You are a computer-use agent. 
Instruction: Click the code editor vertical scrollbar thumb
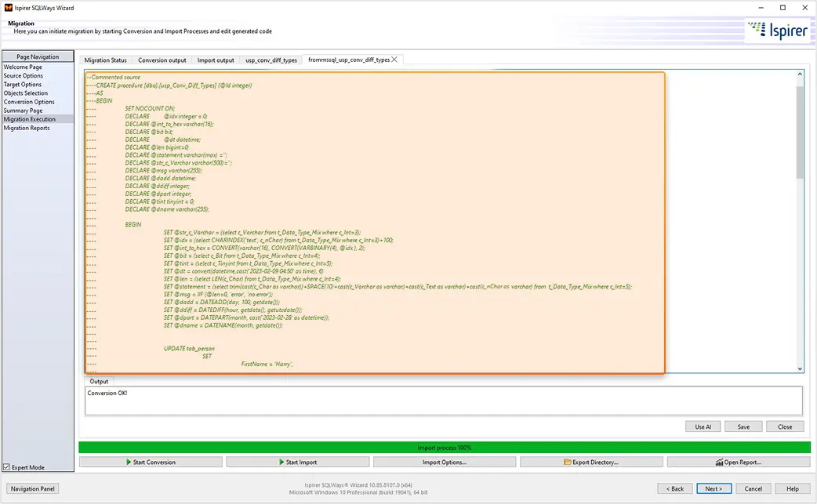click(800, 132)
